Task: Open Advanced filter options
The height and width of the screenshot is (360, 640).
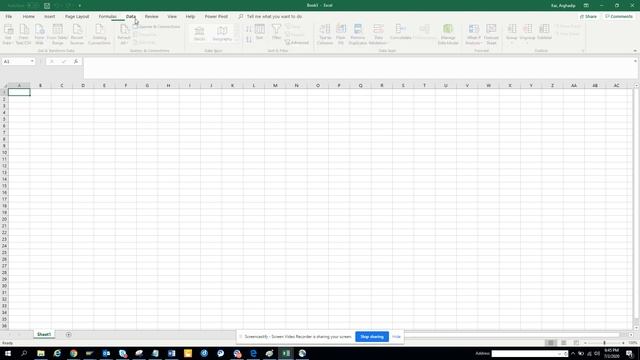Action: click(x=297, y=42)
